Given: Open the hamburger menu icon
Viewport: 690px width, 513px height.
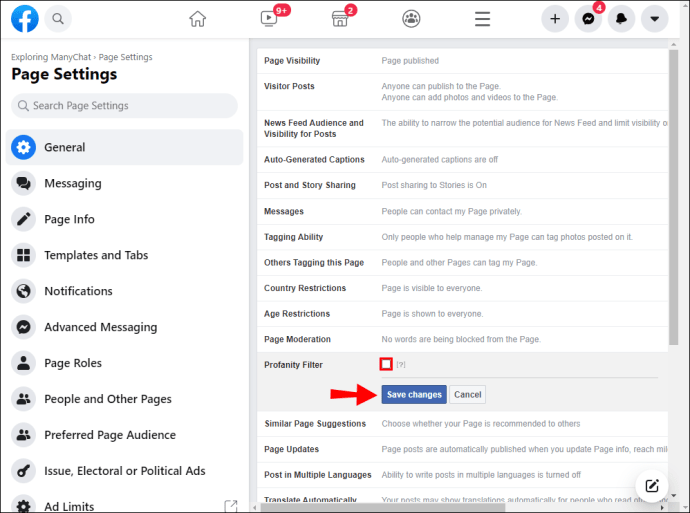Looking at the screenshot, I should (482, 19).
